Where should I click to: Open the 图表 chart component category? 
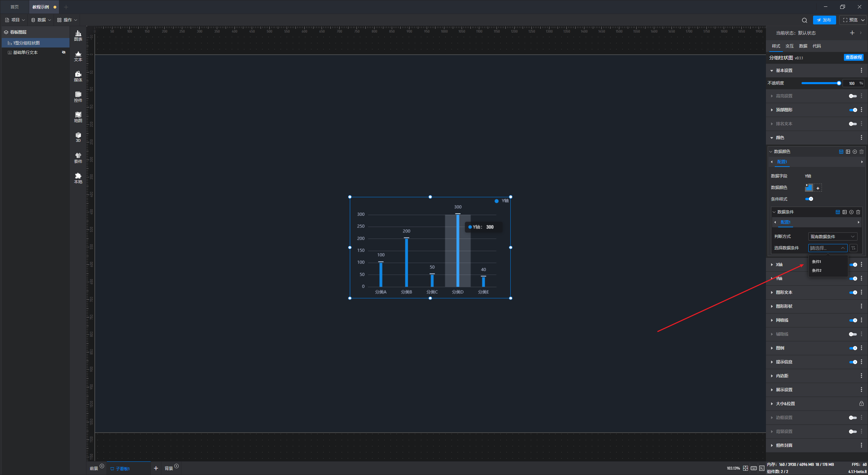click(x=78, y=35)
